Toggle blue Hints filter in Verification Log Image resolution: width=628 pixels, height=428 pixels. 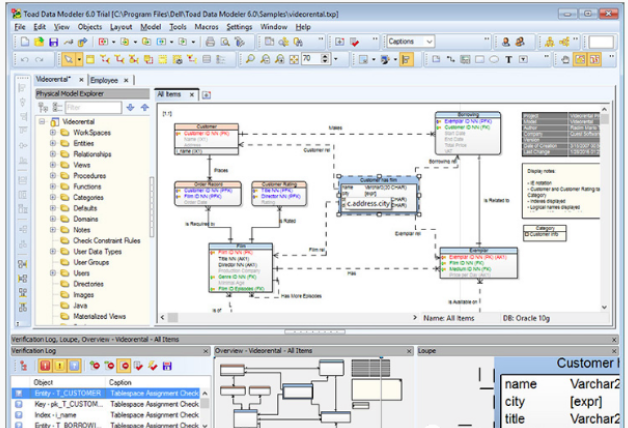[x=74, y=366]
